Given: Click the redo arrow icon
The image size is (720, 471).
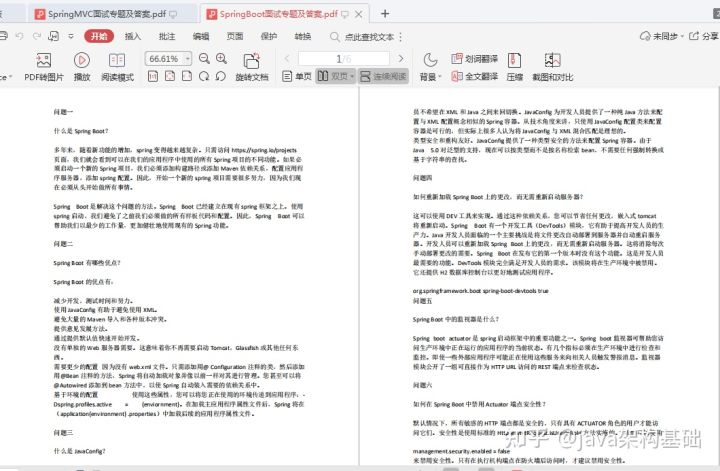Looking at the screenshot, I should point(37,36).
